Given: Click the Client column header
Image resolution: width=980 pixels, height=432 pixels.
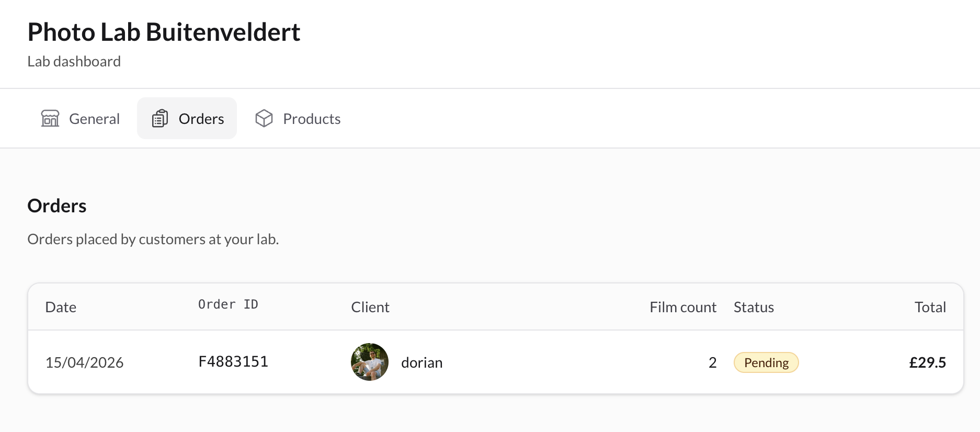Looking at the screenshot, I should tap(370, 307).
